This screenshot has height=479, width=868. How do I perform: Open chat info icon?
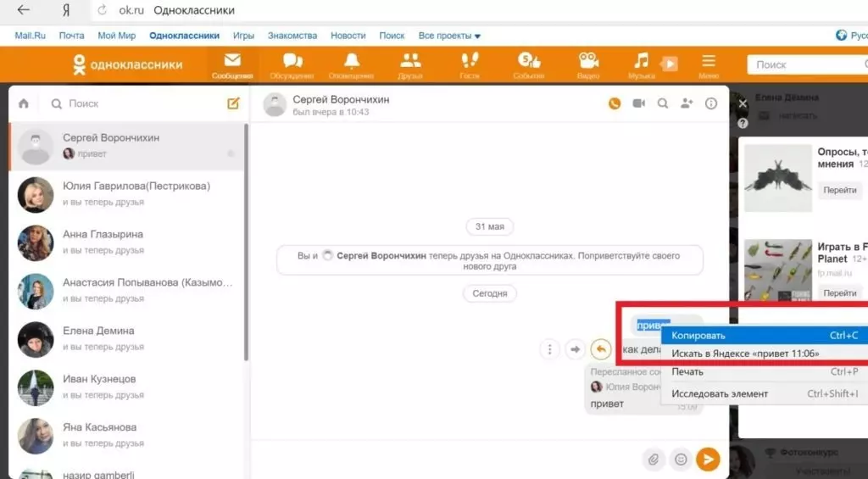tap(711, 103)
